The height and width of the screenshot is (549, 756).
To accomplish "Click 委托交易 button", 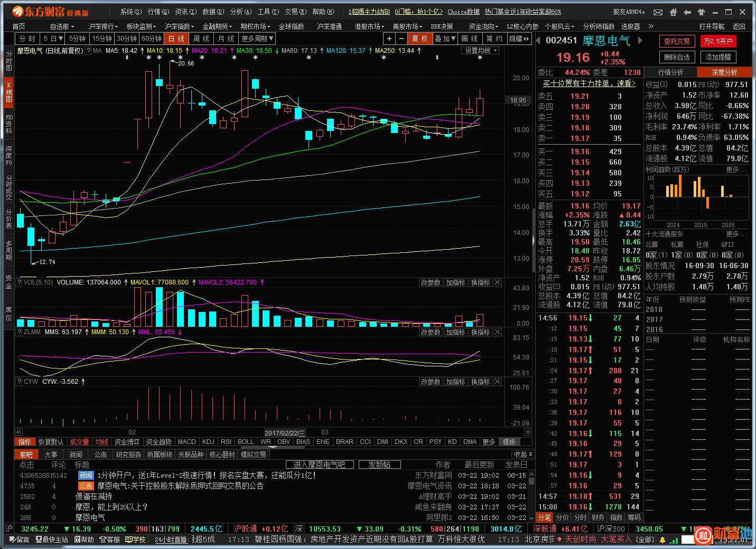I will (677, 41).
